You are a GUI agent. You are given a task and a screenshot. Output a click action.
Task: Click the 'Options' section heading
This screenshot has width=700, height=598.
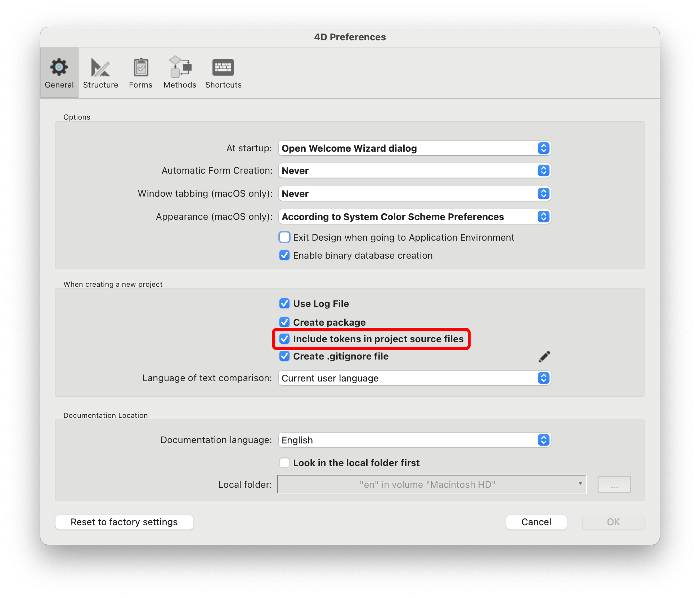pos(77,117)
